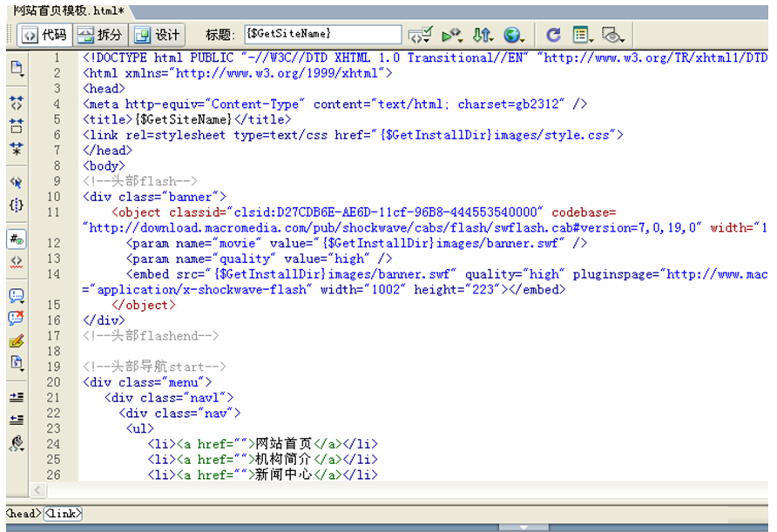Click the 网站首页 link text in code
777x532 pixels.
(x=284, y=444)
